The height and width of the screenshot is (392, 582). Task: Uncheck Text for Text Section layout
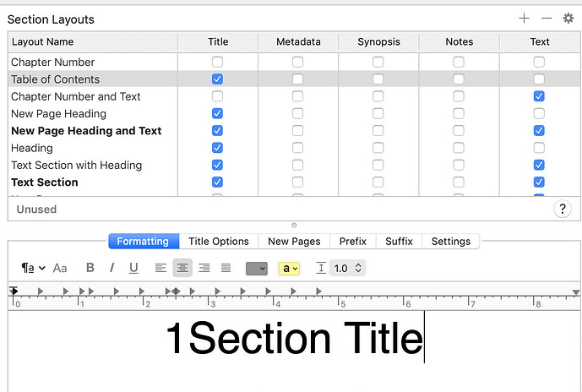[539, 182]
